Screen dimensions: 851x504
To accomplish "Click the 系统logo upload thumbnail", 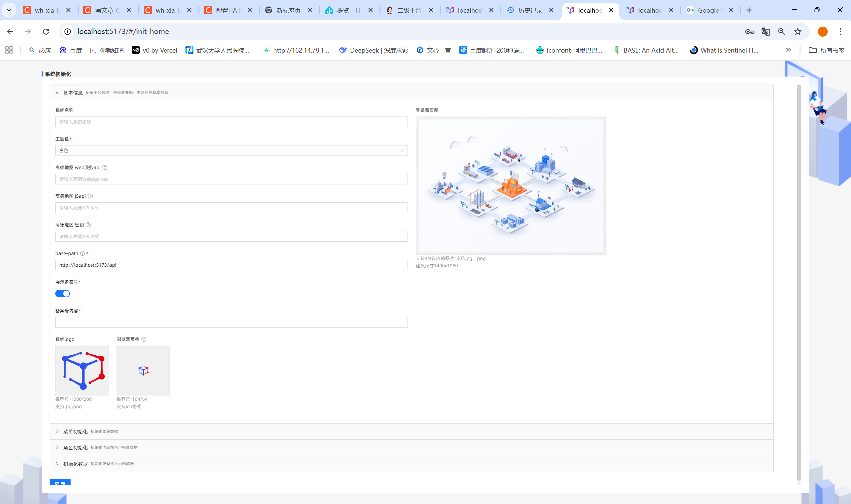I will pyautogui.click(x=82, y=371).
